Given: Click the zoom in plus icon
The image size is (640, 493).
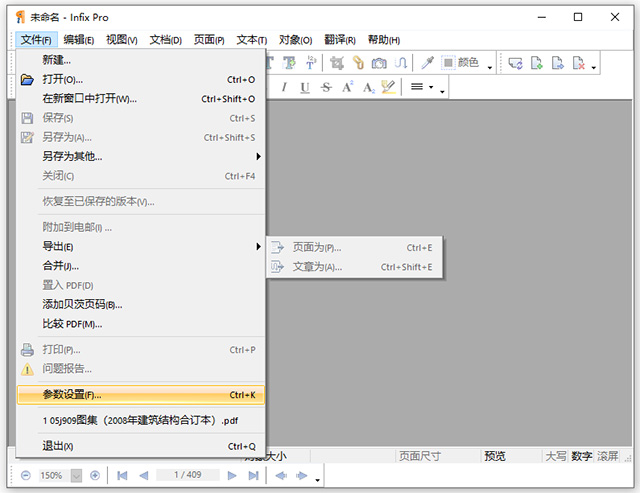Looking at the screenshot, I should pyautogui.click(x=95, y=475).
